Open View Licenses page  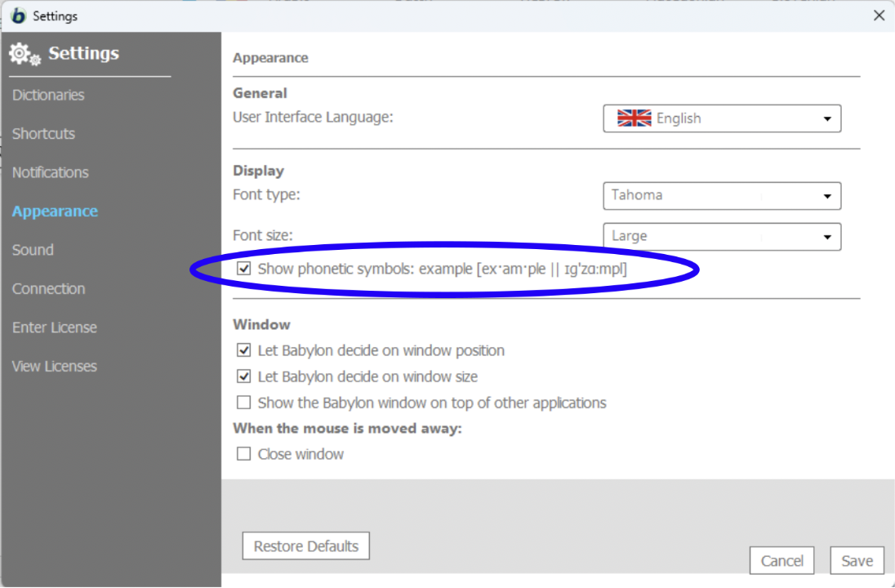pyautogui.click(x=54, y=367)
